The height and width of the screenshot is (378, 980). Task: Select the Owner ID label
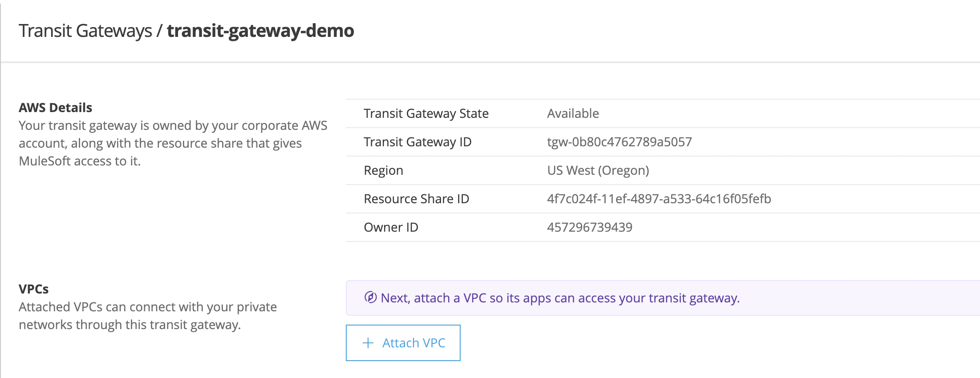coord(391,227)
